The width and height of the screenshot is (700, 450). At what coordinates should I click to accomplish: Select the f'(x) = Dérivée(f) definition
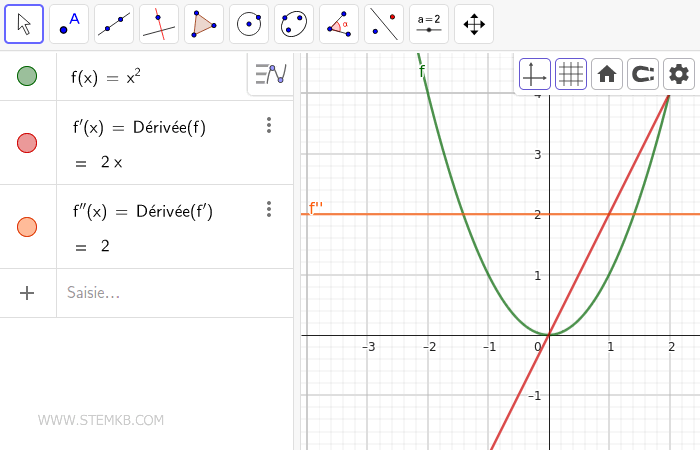pos(139,128)
